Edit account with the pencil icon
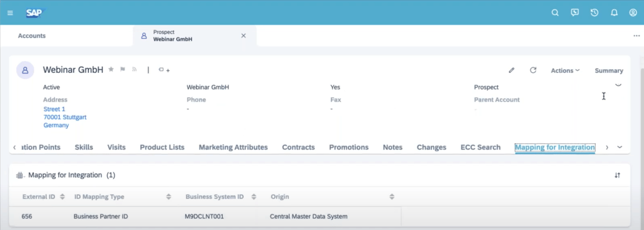644x230 pixels. [511, 70]
